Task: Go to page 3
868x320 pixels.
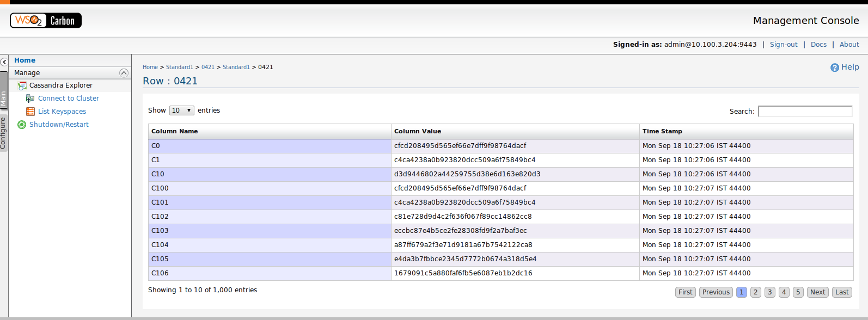Action: [770, 292]
